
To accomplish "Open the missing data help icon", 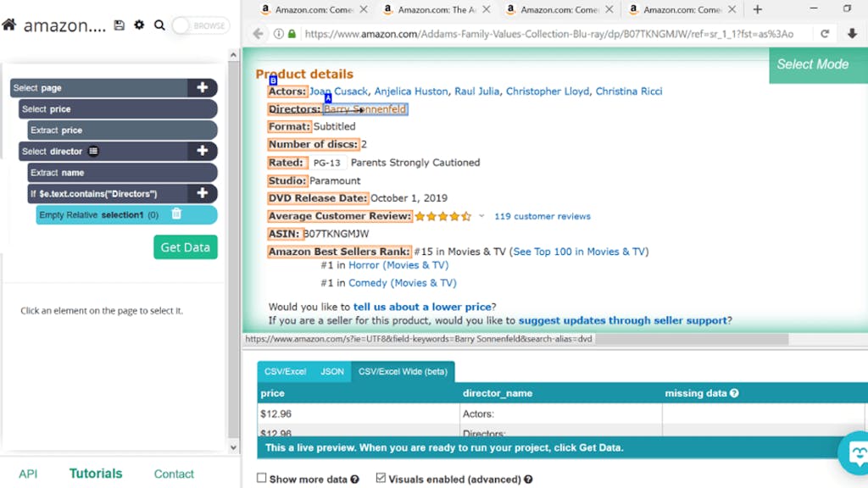I will [x=734, y=393].
